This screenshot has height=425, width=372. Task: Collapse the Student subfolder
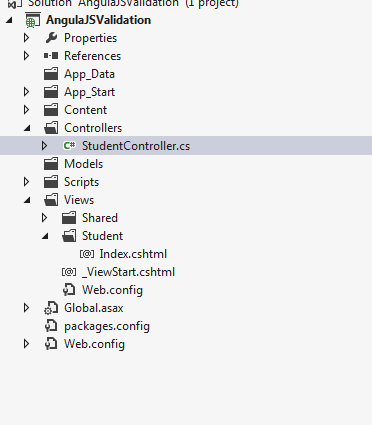pos(45,236)
